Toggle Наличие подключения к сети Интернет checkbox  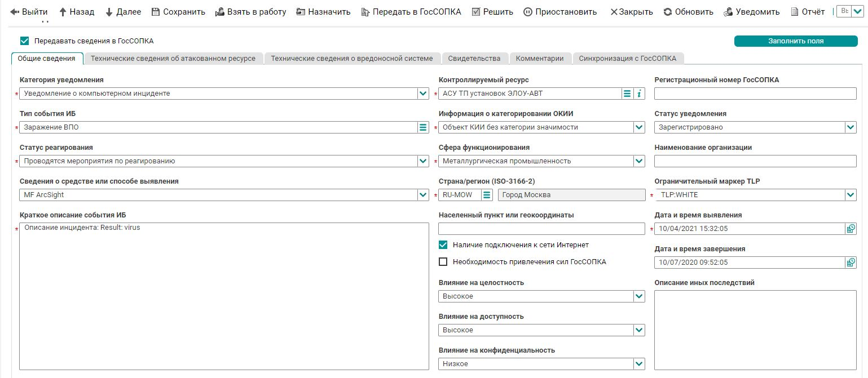tap(443, 244)
